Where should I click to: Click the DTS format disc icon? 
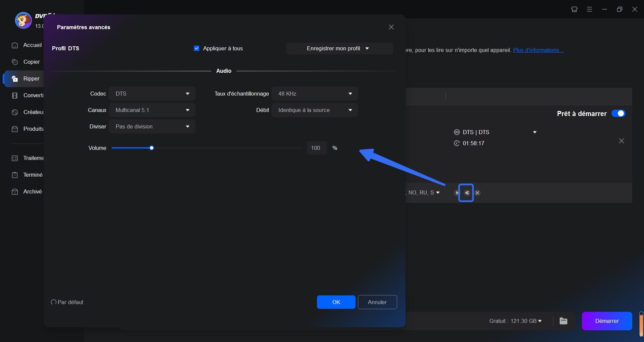pos(457,132)
